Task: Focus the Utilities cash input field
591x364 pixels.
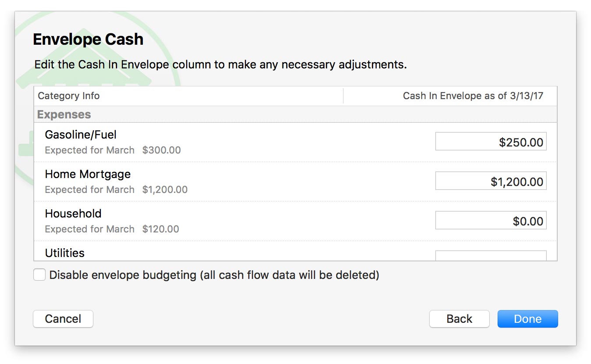Action: 491,256
